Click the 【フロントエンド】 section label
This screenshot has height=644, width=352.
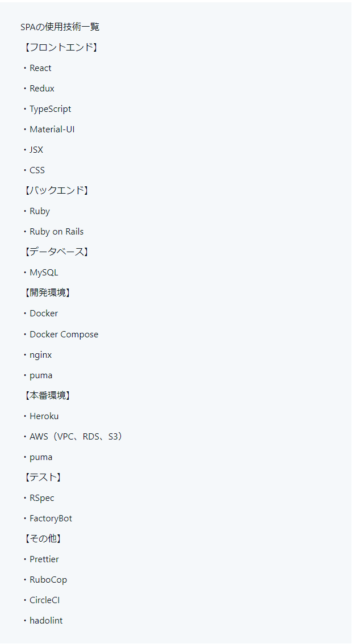60,47
